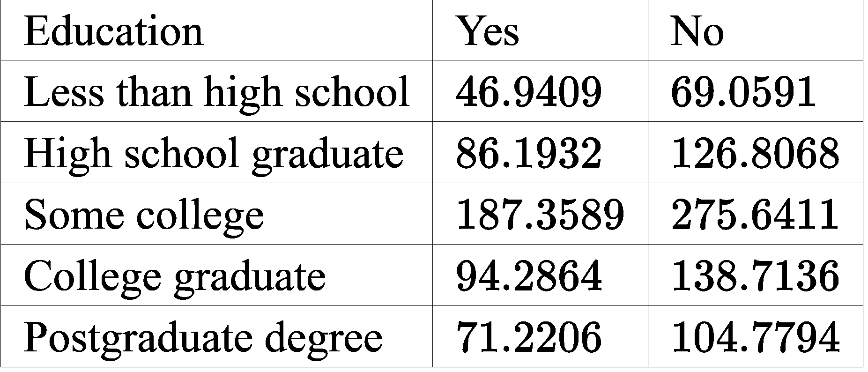
Task: Select the value 71.2206
Action: click(528, 337)
